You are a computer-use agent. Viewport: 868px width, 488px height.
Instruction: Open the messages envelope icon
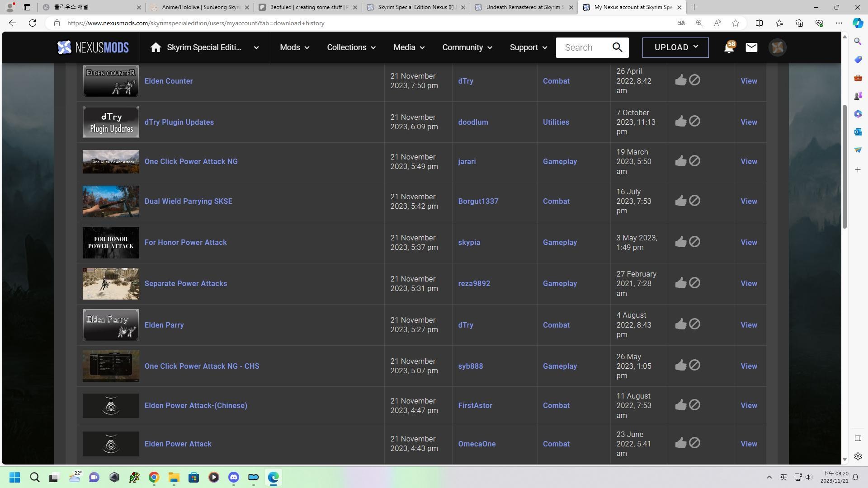751,47
